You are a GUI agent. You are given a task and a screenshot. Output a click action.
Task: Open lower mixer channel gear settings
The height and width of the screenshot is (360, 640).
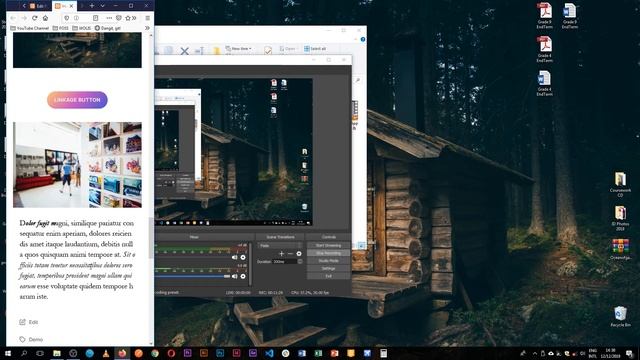[243, 276]
